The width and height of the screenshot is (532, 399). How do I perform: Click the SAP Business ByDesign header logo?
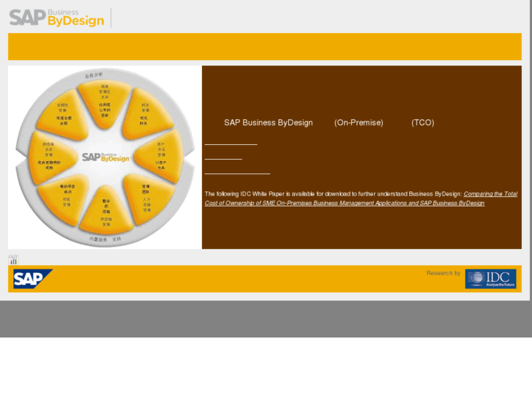(x=56, y=18)
